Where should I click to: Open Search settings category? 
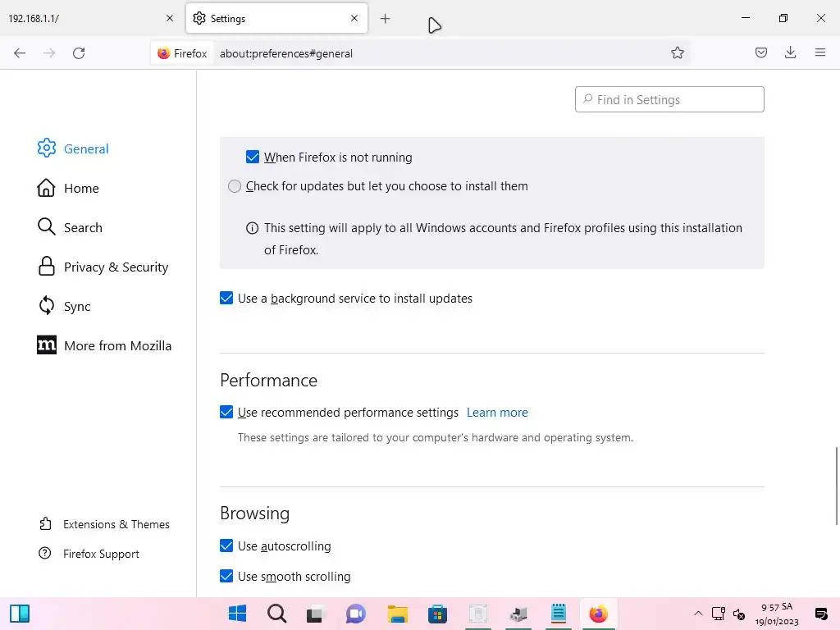click(70, 227)
